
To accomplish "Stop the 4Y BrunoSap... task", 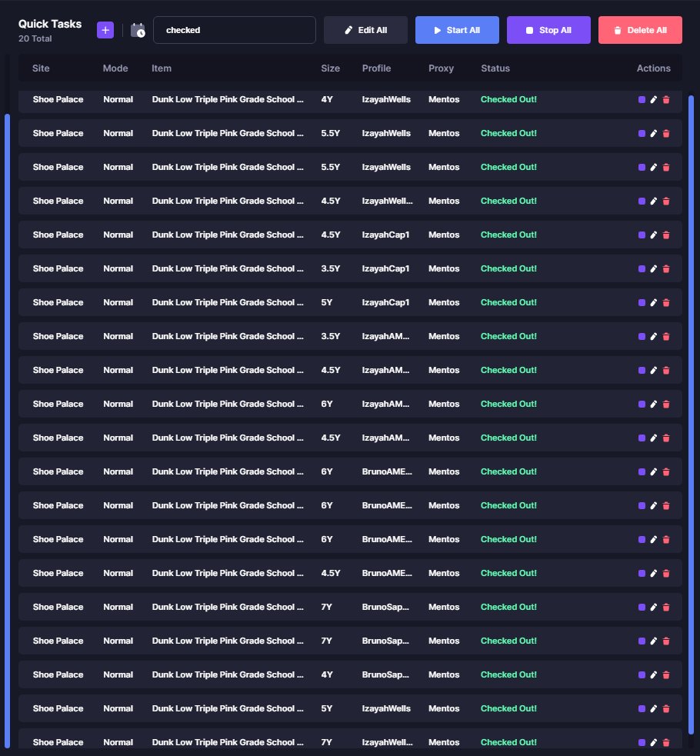I will pyautogui.click(x=642, y=674).
